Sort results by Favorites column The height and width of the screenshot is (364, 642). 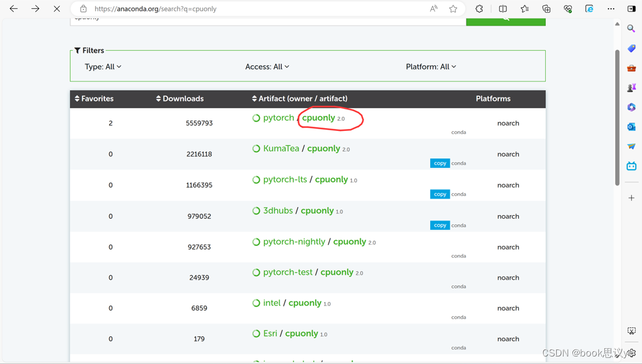(94, 99)
